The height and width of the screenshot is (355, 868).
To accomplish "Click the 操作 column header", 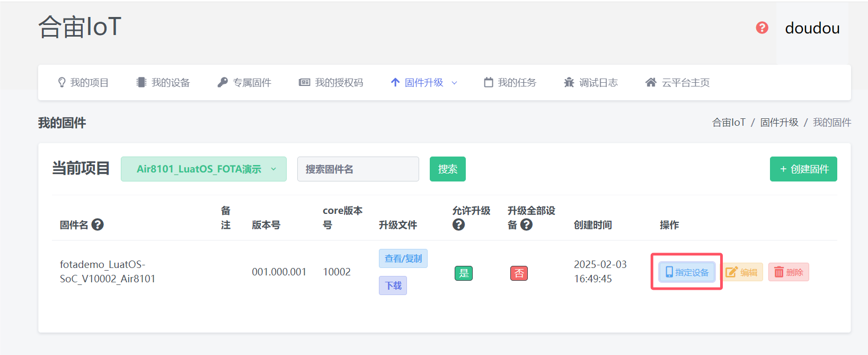I will [x=669, y=225].
